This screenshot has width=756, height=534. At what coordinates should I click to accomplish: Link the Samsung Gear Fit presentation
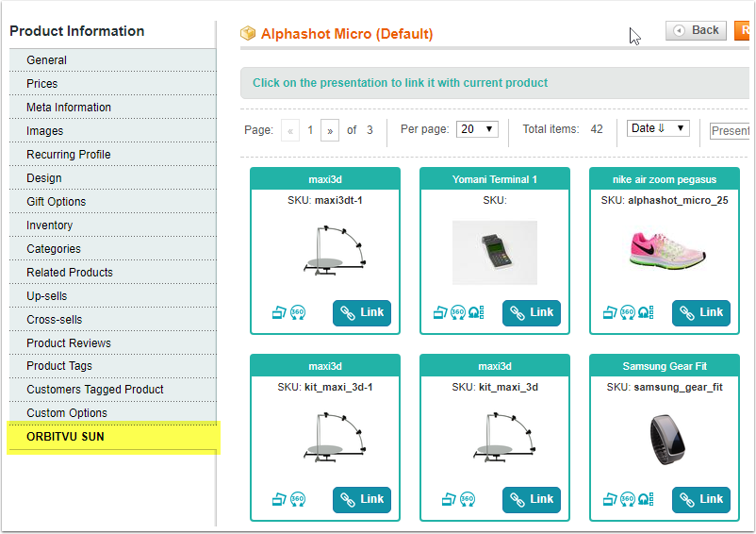701,499
